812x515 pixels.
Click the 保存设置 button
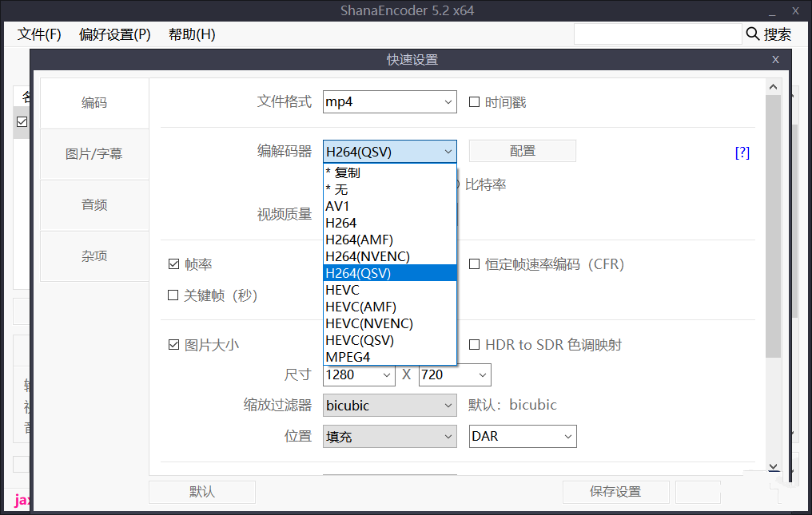click(x=615, y=492)
